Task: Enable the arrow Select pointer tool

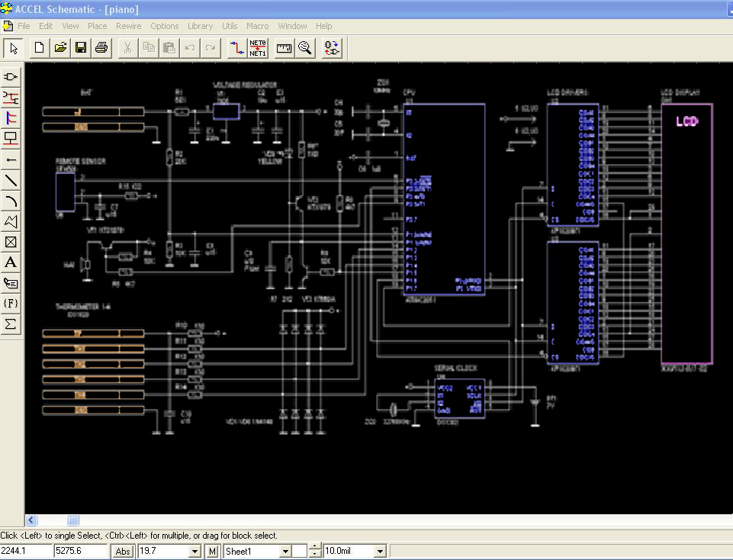Action: click(x=13, y=48)
